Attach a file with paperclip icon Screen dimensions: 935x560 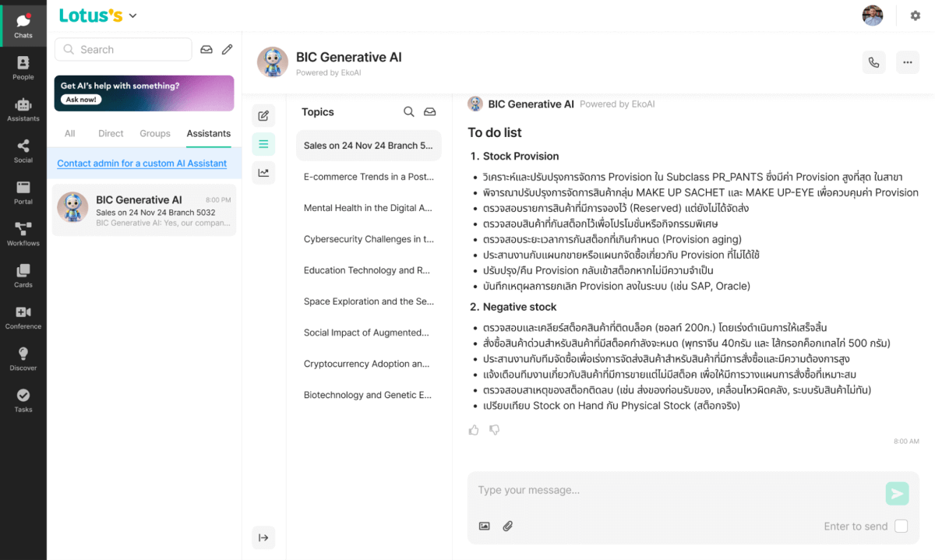click(508, 527)
